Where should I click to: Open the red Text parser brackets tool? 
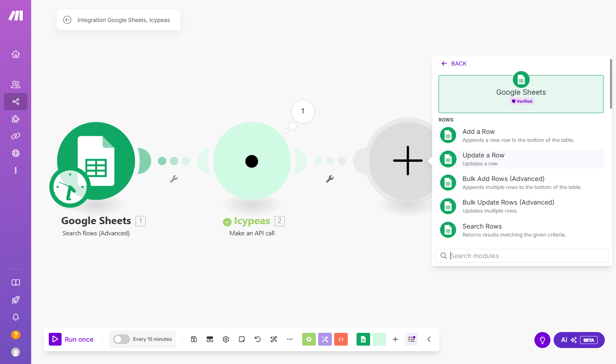(x=341, y=339)
